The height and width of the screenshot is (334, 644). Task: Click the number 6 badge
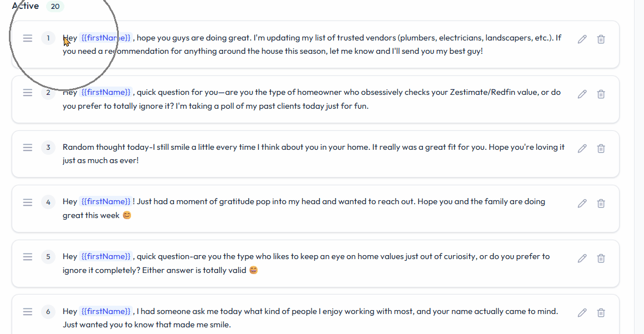point(48,312)
